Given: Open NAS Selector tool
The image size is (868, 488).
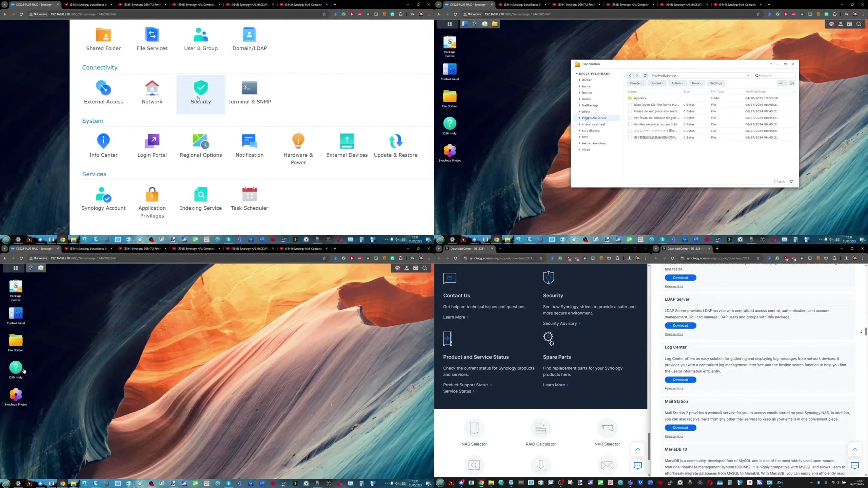Looking at the screenshot, I should tap(474, 432).
